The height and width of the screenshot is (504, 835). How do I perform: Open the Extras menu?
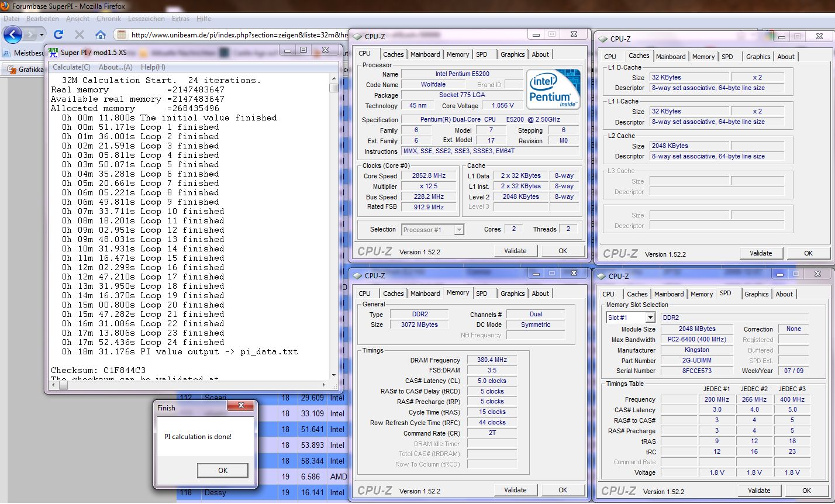[181, 19]
